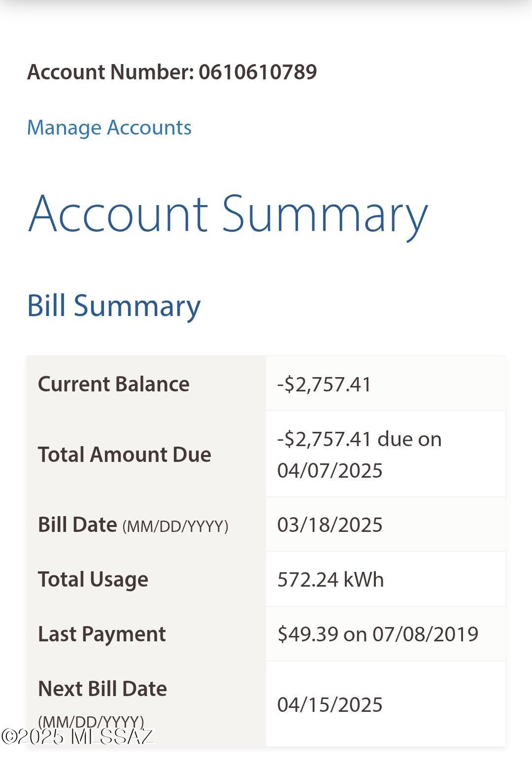Select the Total Amount Due label
Viewport: 532px width, 771px height.
(x=125, y=455)
